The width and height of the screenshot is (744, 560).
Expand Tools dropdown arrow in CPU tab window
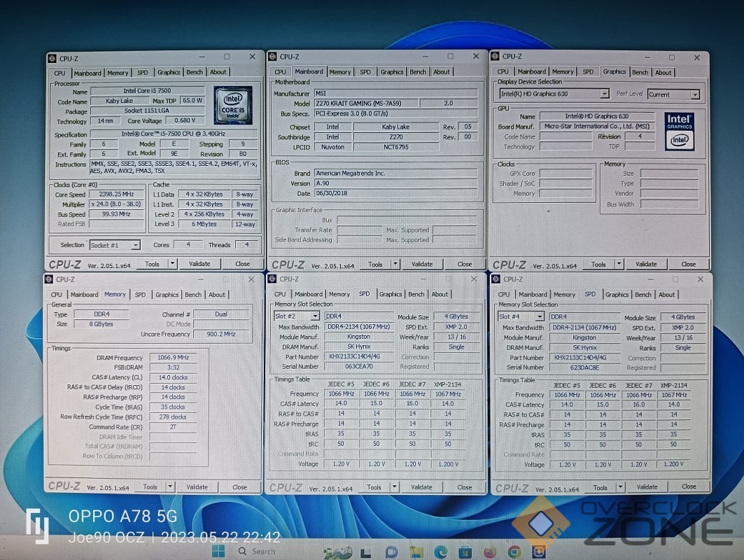click(173, 263)
